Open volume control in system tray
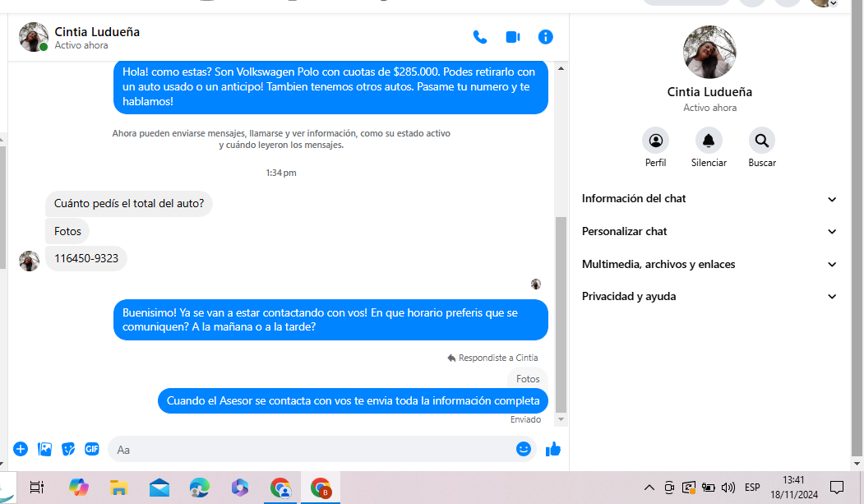 pyautogui.click(x=728, y=487)
